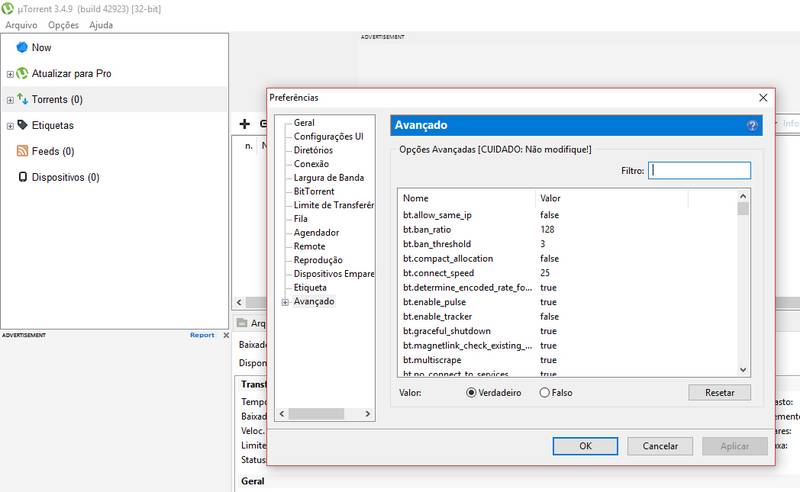Viewport: 800px width, 492px height.
Task: Select Diretórios in preferences tree
Action: [x=313, y=150]
